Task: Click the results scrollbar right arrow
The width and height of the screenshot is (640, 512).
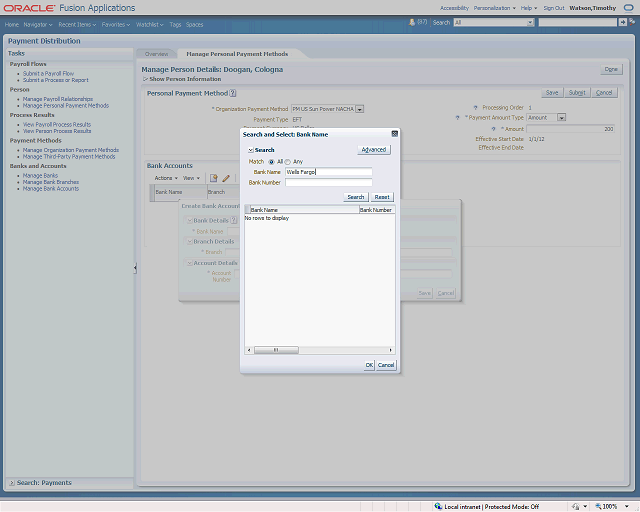Action: tap(391, 350)
